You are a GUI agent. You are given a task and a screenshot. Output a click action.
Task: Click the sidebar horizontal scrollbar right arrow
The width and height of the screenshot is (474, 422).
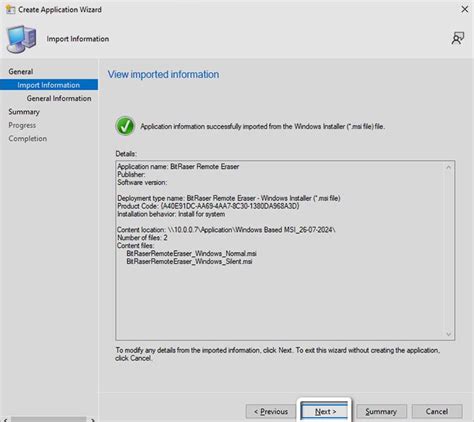[x=93, y=420]
